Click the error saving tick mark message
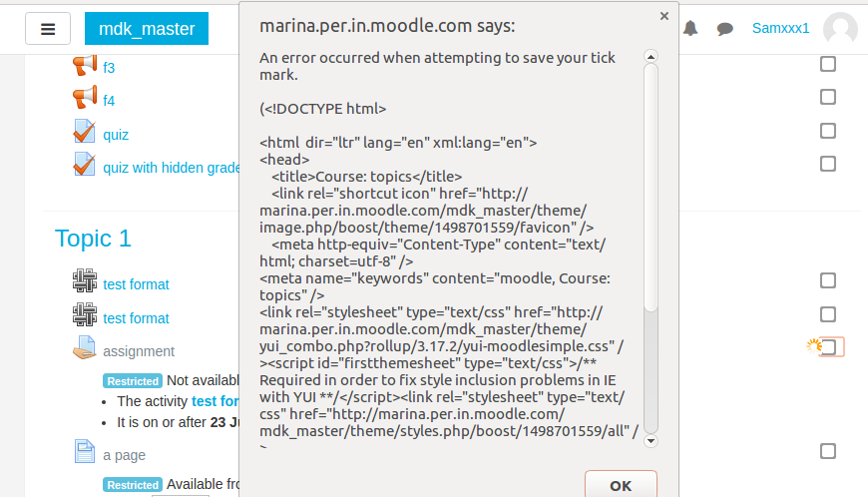The width and height of the screenshot is (868, 497). (437, 67)
